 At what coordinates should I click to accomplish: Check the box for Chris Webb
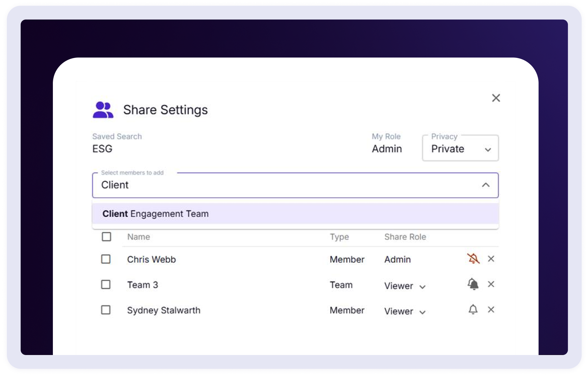[106, 259]
